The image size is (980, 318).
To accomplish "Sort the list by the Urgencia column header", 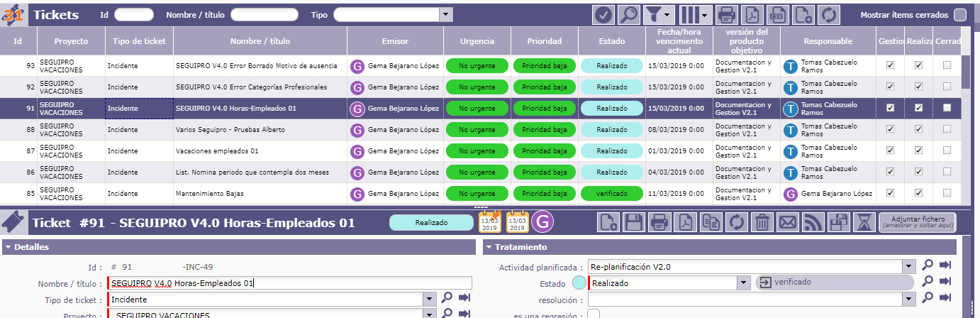I will 477,41.
